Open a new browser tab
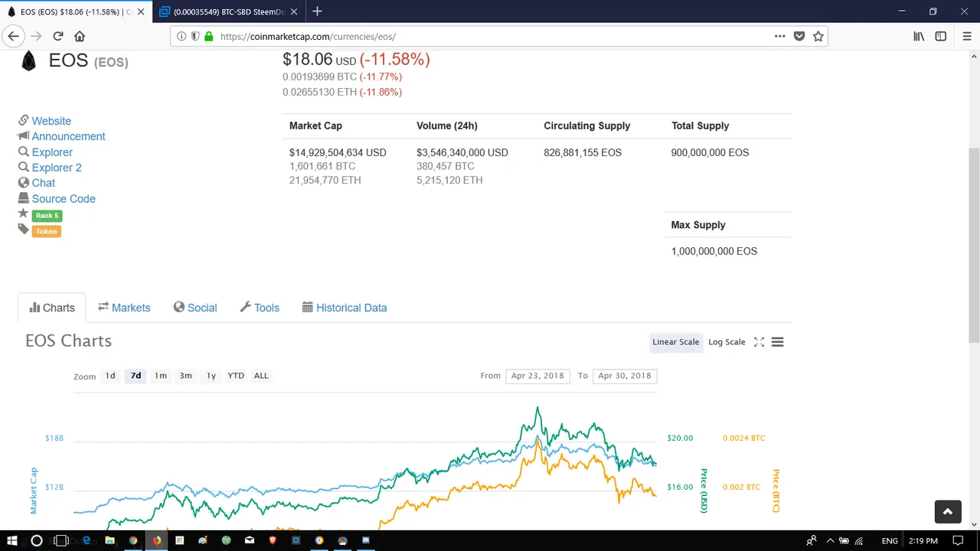The height and width of the screenshot is (551, 980). (x=317, y=11)
